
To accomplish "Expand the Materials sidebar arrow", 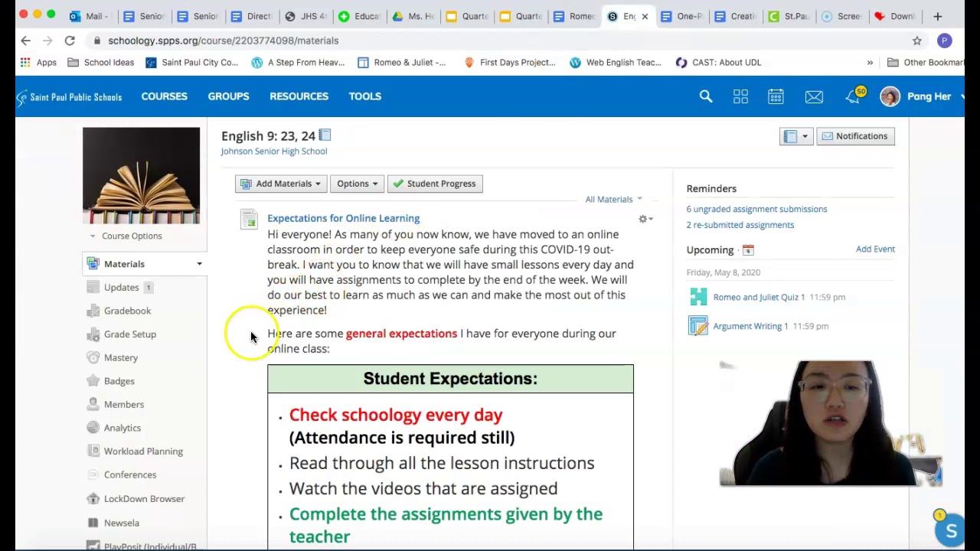I will [199, 264].
